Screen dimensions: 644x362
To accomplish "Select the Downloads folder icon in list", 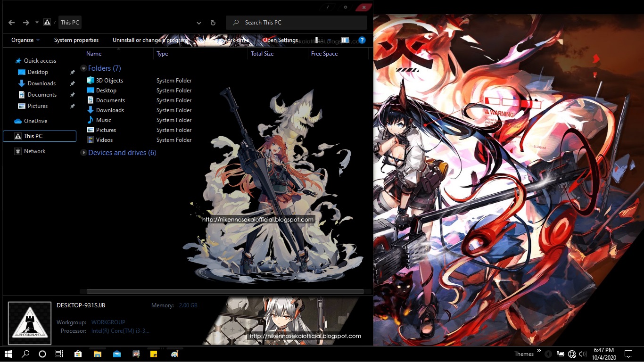I will click(91, 110).
